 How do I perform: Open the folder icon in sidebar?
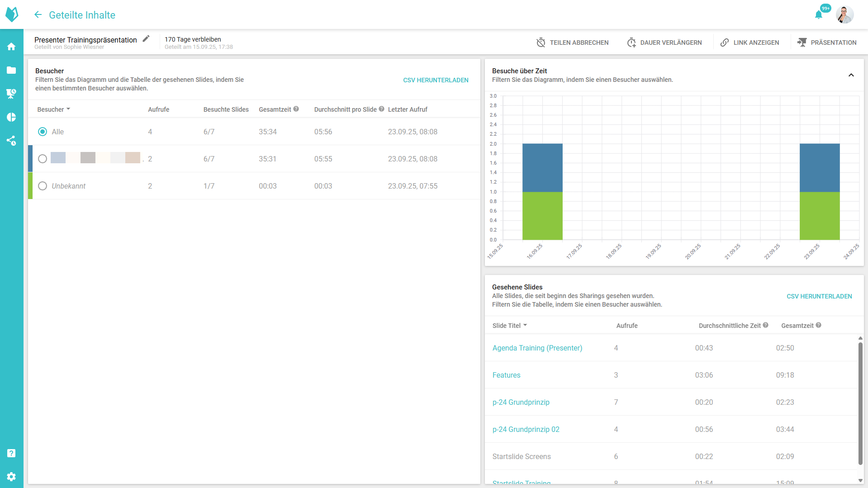[x=11, y=70]
